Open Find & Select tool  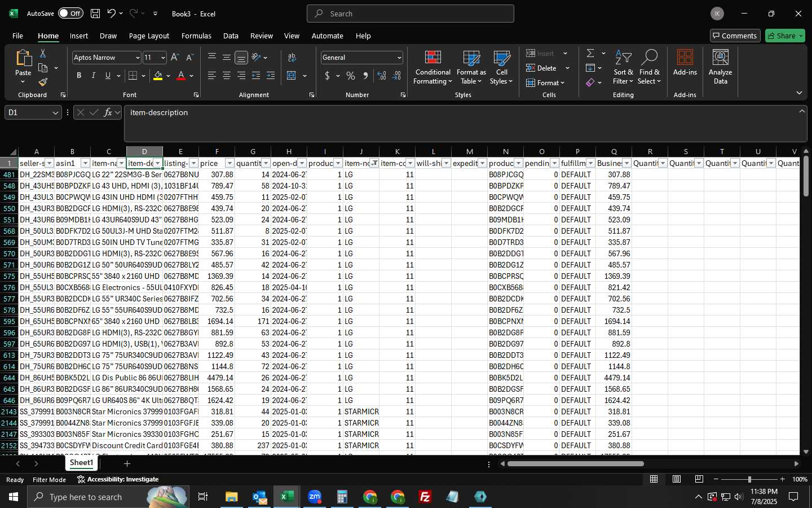649,68
